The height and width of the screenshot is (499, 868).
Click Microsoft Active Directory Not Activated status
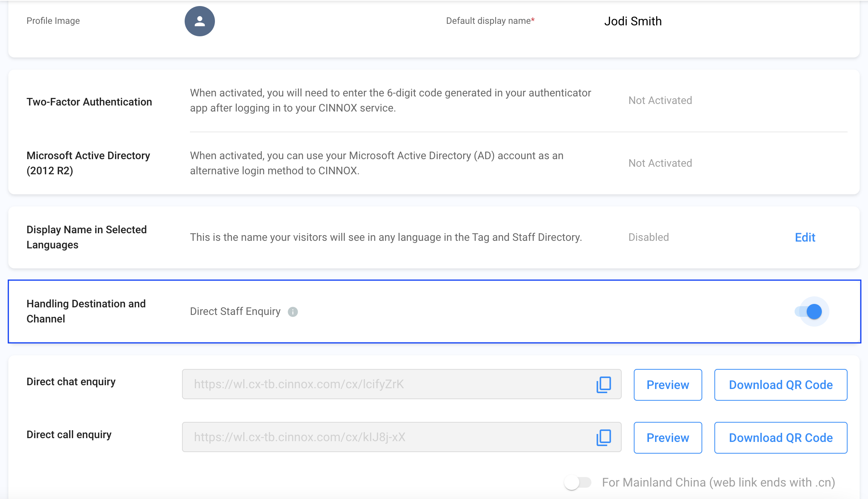tap(660, 163)
